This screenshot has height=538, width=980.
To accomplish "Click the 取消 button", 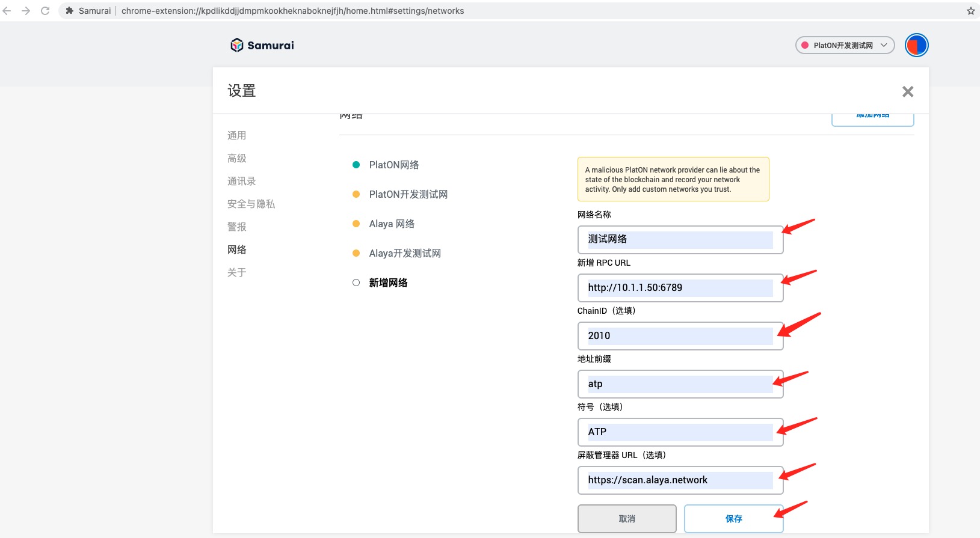I will tap(627, 518).
